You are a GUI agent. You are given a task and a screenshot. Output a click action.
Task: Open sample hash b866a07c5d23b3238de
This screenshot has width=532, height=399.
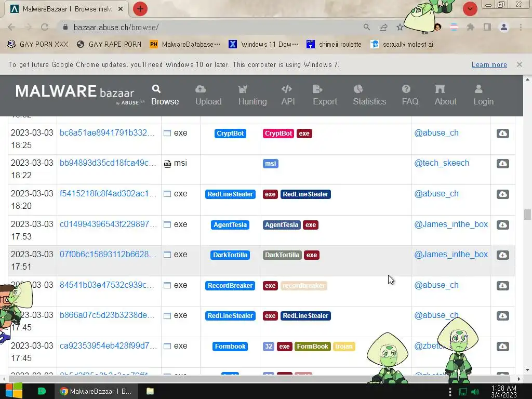(107, 315)
